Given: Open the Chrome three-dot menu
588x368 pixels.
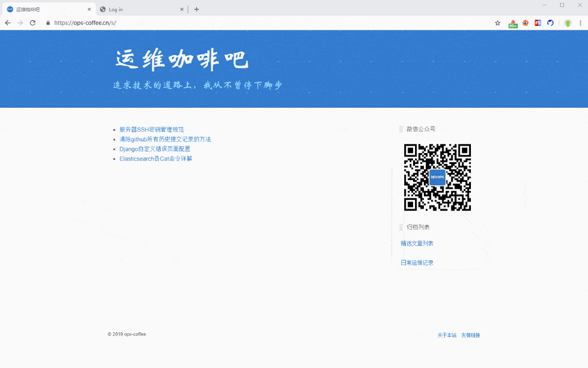Looking at the screenshot, I should coord(581,23).
